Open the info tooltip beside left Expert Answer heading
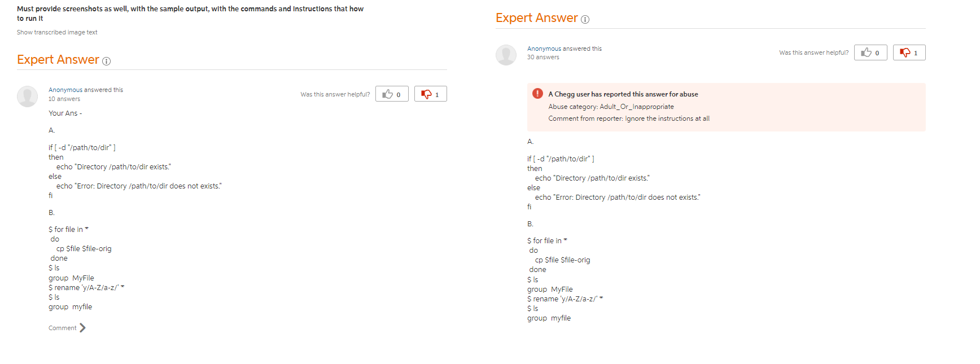Screen dimensions: 980x364 pyautogui.click(x=107, y=62)
